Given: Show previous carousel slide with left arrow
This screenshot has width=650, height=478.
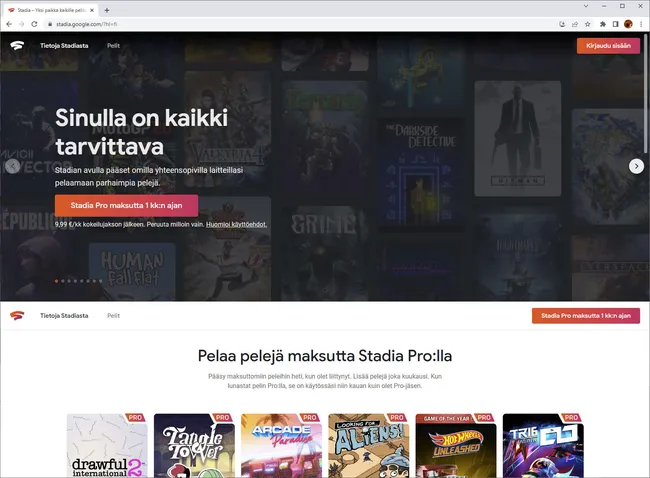Looking at the screenshot, I should (12, 166).
